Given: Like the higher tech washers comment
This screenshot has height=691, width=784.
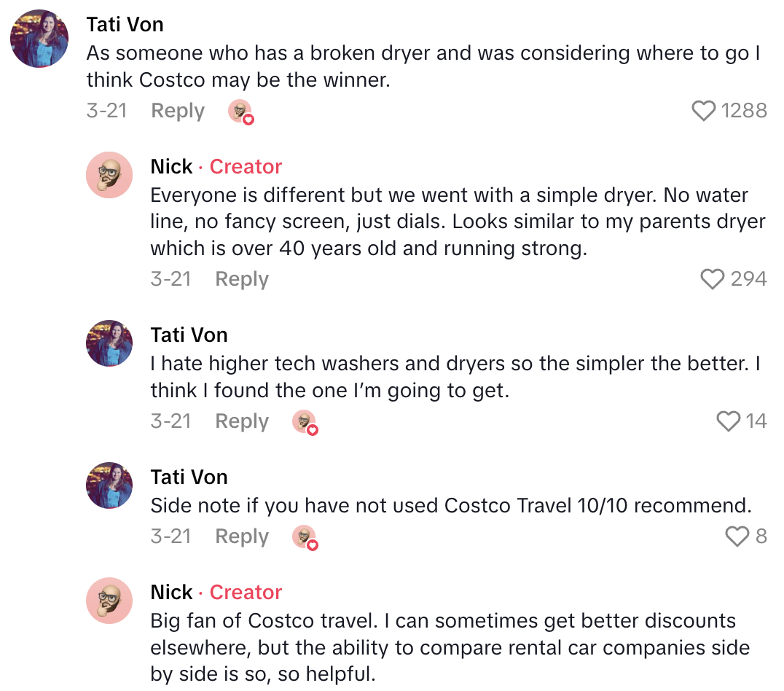Looking at the screenshot, I should coord(729,421).
